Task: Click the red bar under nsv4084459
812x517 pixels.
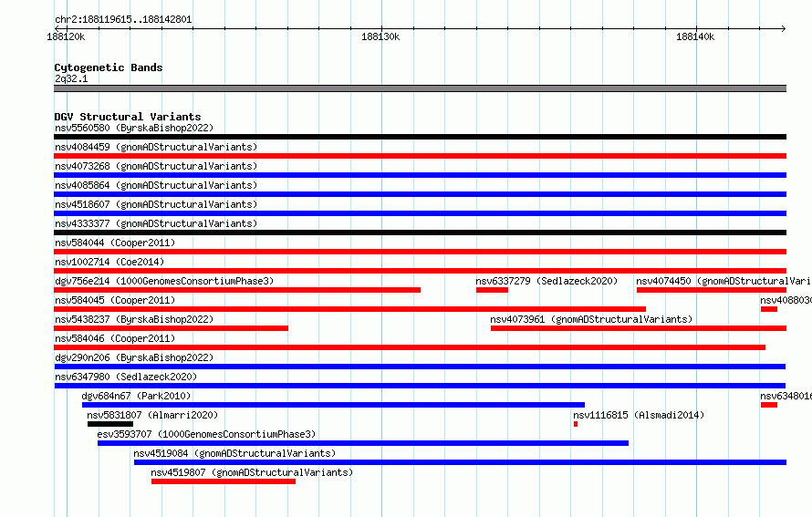Action: click(x=420, y=156)
